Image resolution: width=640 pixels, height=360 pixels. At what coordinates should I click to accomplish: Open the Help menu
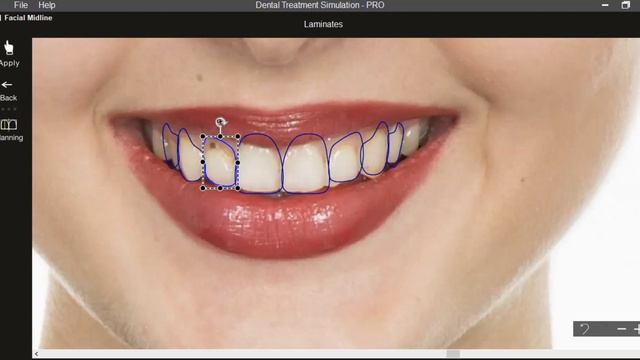tap(47, 5)
